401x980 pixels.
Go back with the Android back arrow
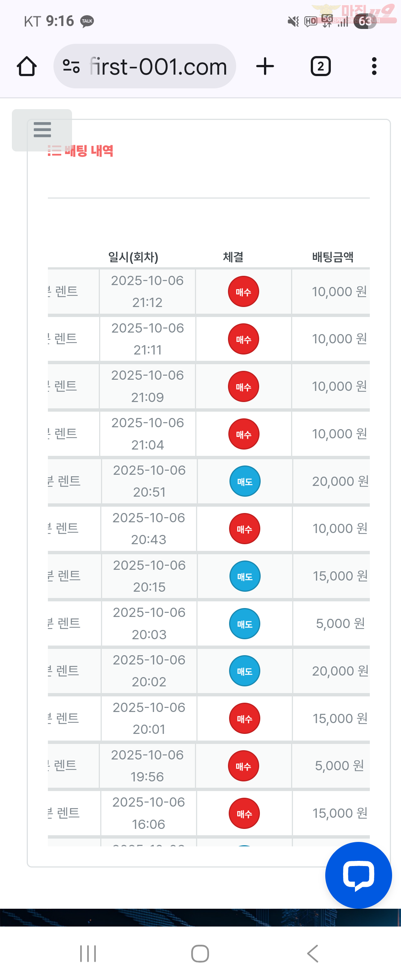click(x=313, y=953)
